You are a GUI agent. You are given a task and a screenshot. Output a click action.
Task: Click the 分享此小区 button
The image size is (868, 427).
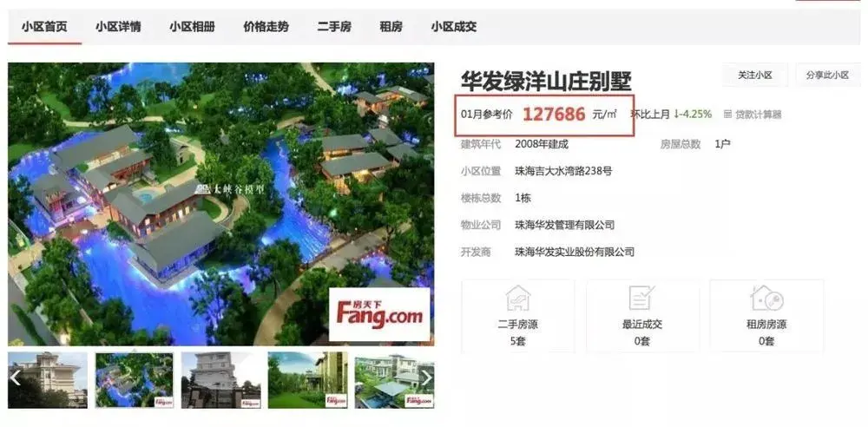click(827, 76)
